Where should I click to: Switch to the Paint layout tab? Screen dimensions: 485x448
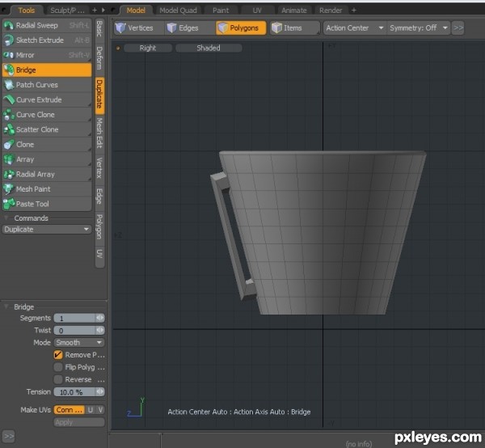[x=221, y=11]
